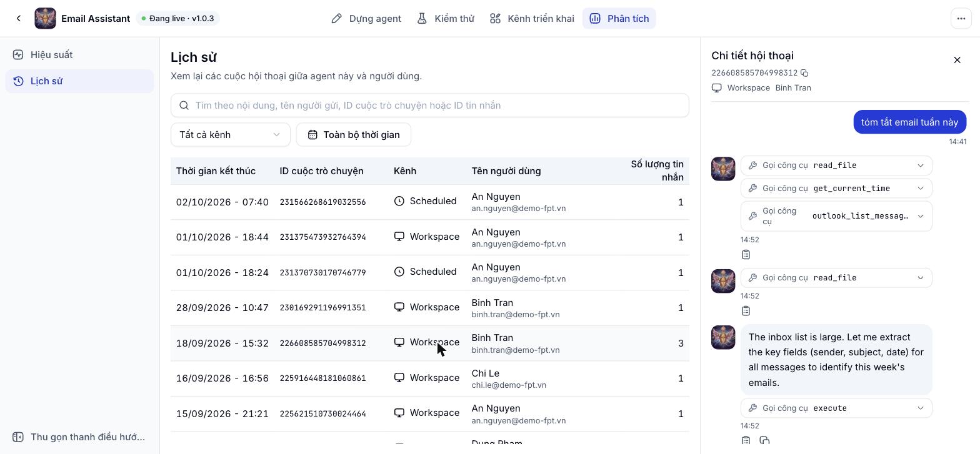Open Chi Le's conversation row
The image size is (980, 454).
click(430, 378)
